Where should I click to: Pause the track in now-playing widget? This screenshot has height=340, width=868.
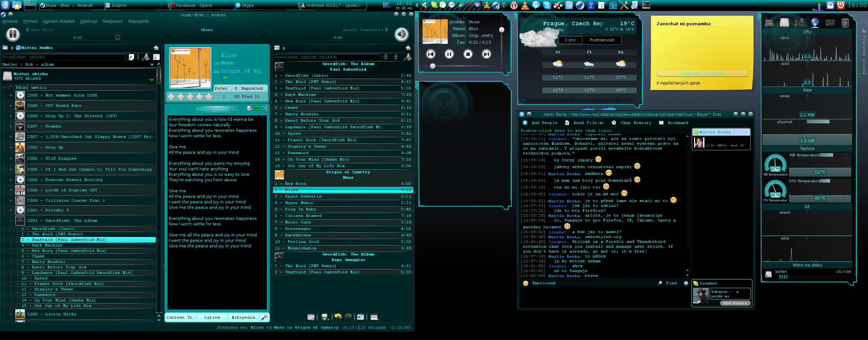click(x=449, y=54)
